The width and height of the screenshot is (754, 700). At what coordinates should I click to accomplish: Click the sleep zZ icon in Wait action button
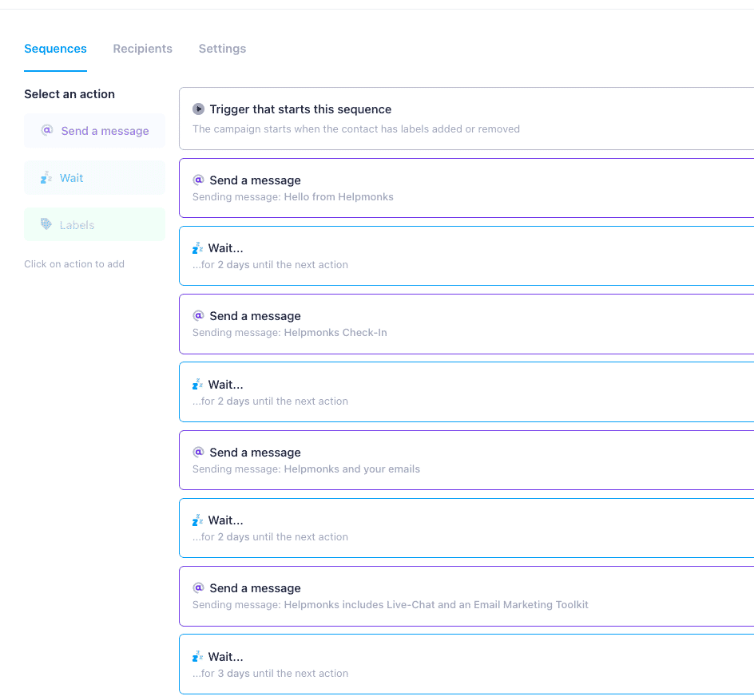pos(46,177)
